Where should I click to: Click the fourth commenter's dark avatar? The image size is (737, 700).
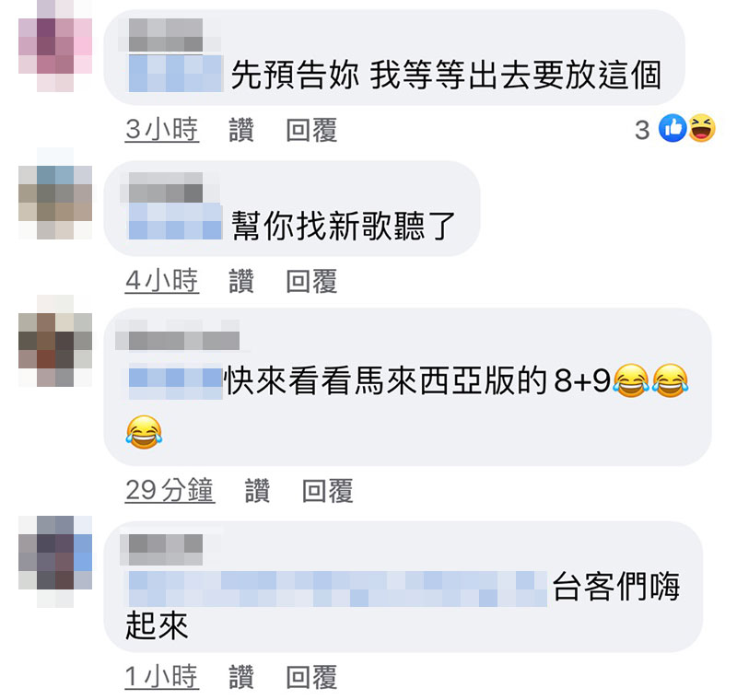tap(55, 562)
